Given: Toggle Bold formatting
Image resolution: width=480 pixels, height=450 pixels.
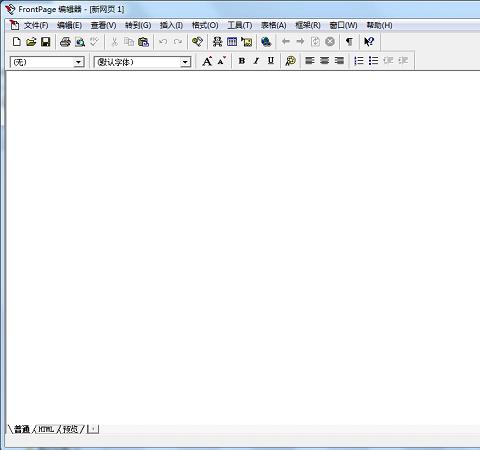Looking at the screenshot, I should 242,61.
